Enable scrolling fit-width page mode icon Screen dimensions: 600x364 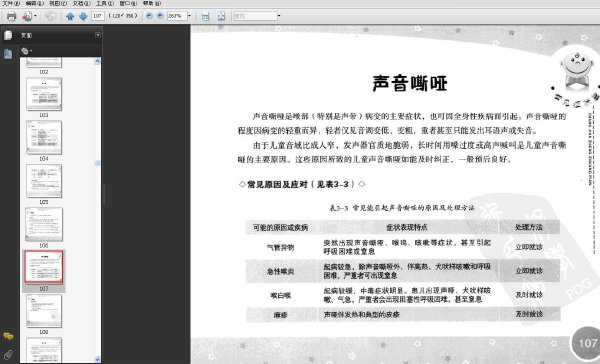(x=205, y=16)
